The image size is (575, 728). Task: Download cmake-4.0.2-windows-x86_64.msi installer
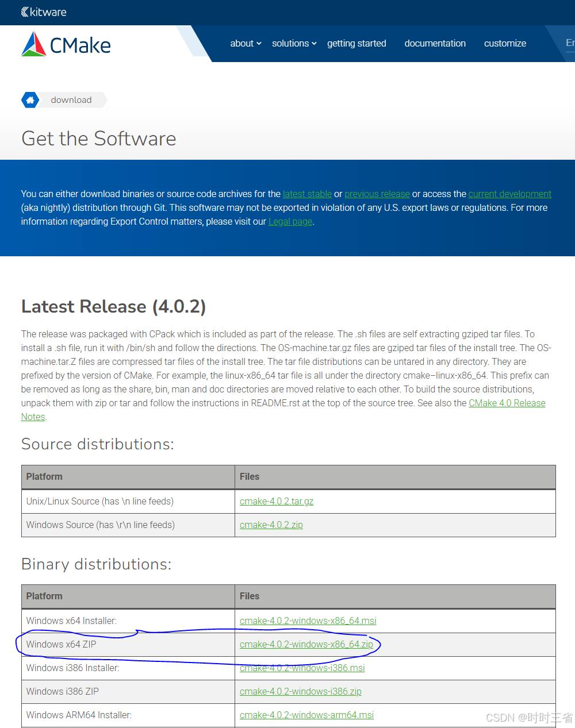coord(308,621)
